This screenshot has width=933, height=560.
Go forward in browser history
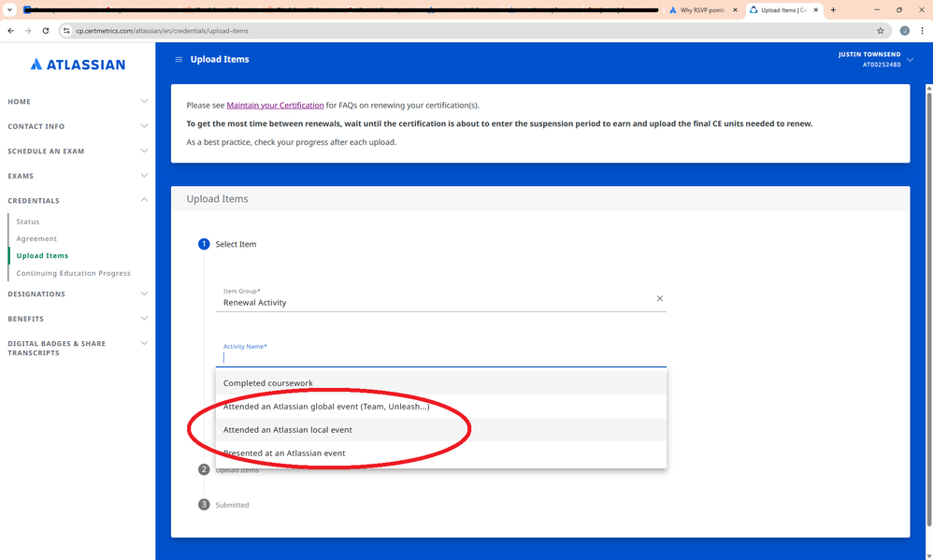tap(28, 30)
